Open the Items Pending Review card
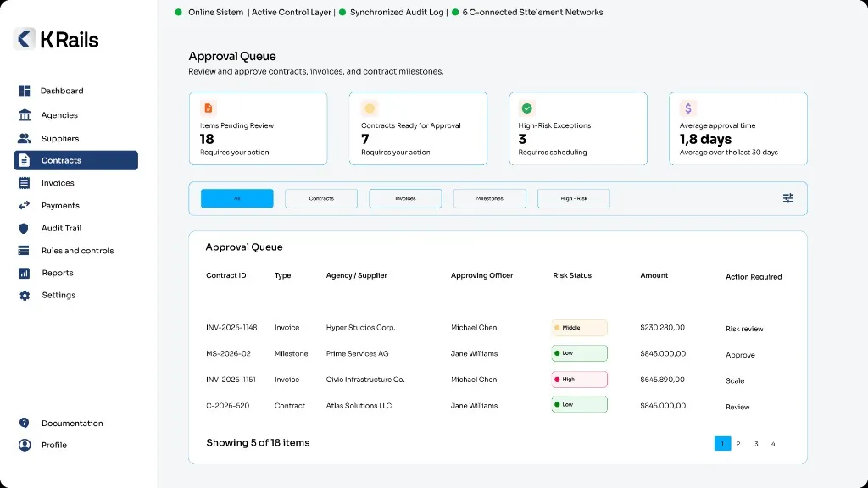Image resolution: width=868 pixels, height=488 pixels. [x=258, y=129]
